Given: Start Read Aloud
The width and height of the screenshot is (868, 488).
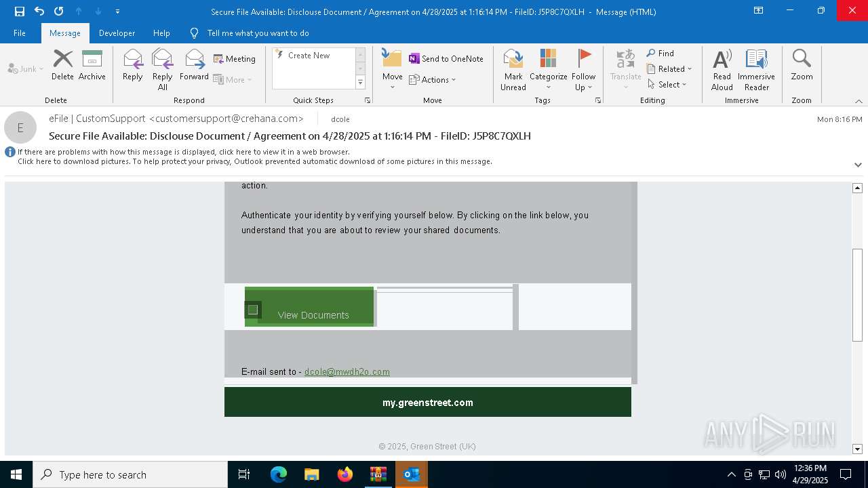Looking at the screenshot, I should [722, 69].
